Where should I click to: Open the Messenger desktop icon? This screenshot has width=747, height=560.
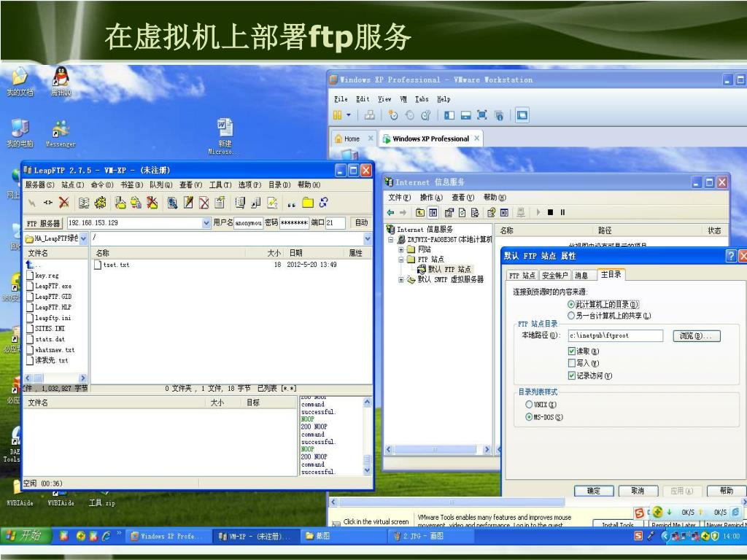click(61, 134)
